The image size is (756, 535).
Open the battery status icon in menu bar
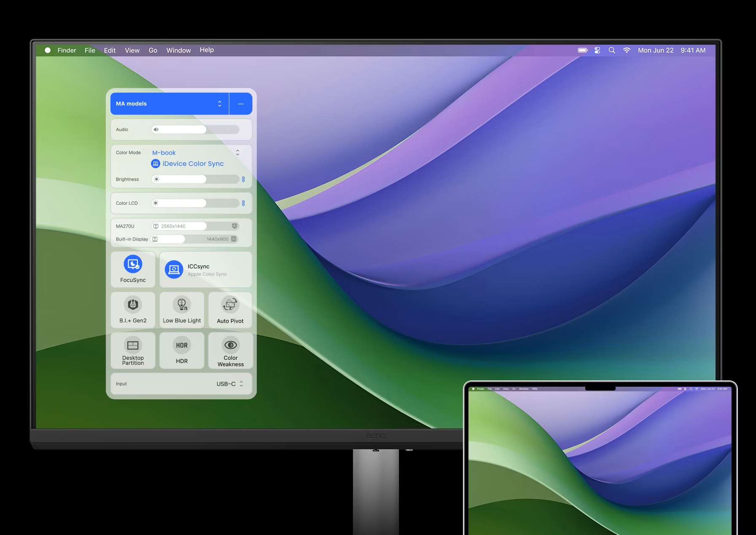click(583, 50)
